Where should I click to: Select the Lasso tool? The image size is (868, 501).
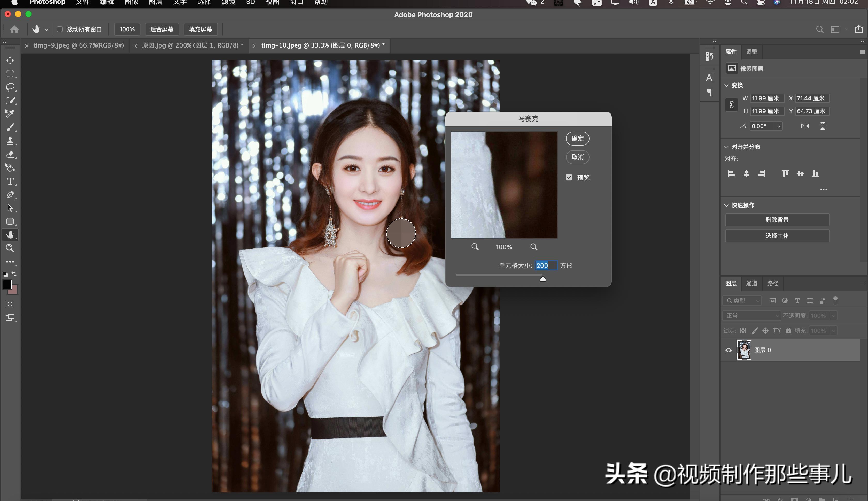click(10, 87)
